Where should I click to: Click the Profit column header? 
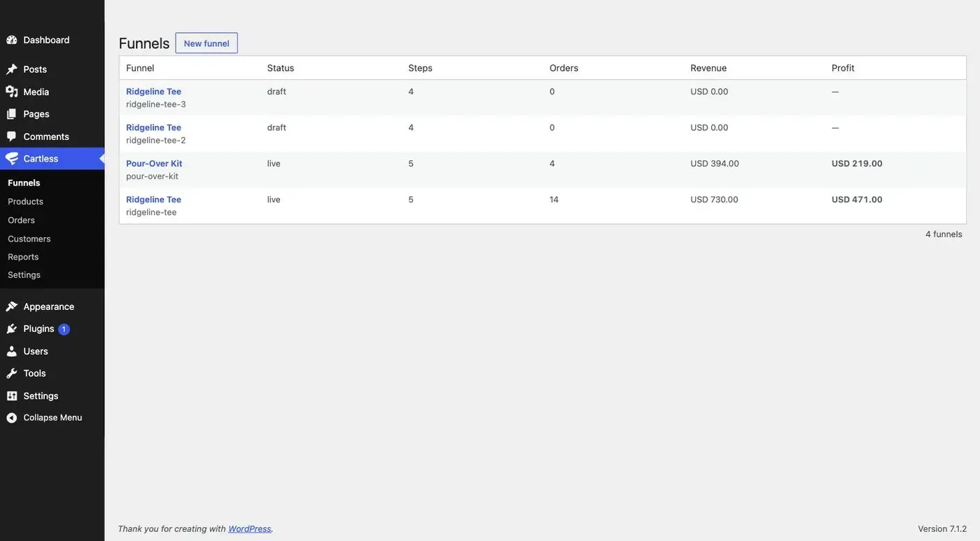pyautogui.click(x=843, y=68)
